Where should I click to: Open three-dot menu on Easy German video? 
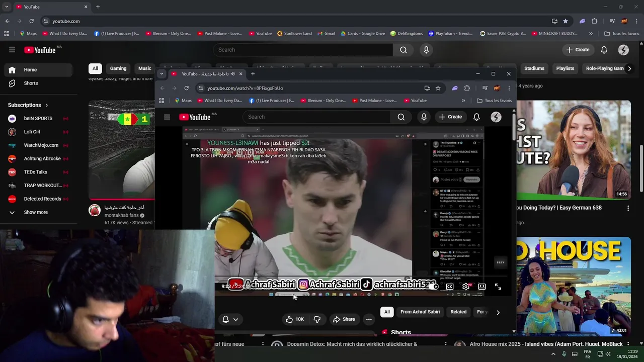click(628, 208)
